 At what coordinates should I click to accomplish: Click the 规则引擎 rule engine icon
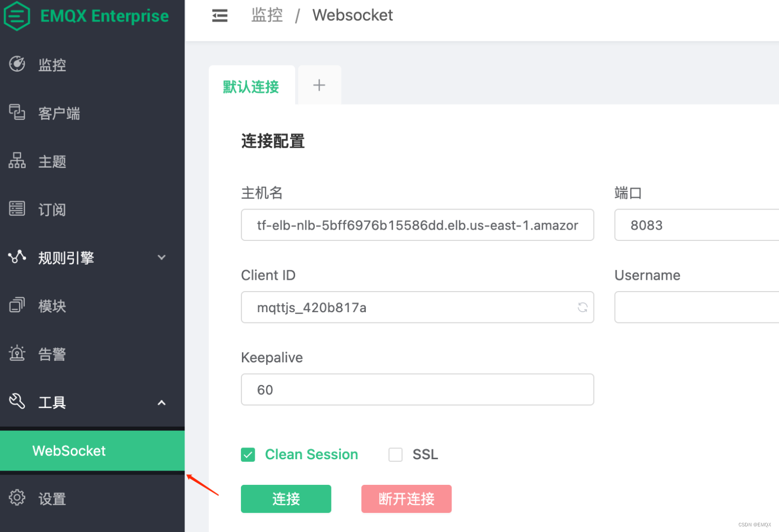pyautogui.click(x=17, y=257)
